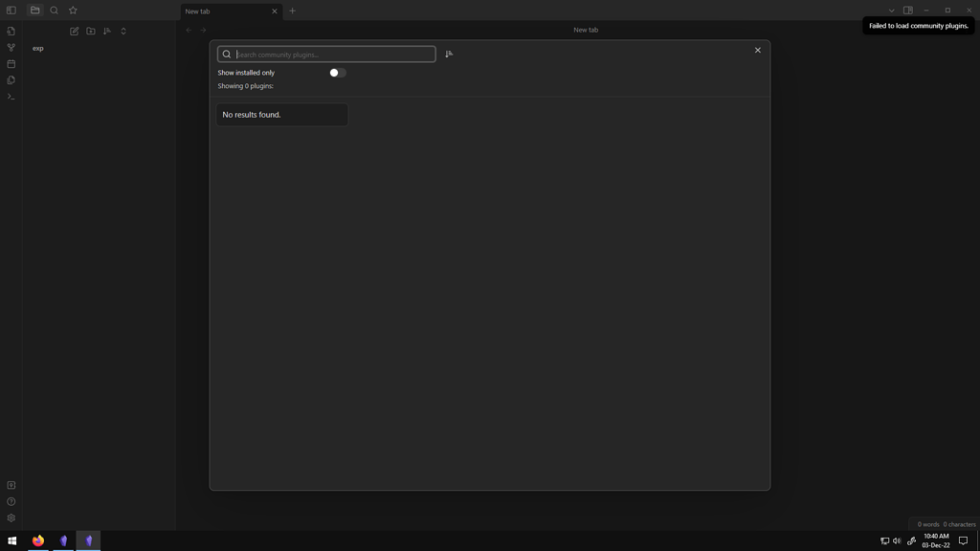Open Firefox from taskbar
Screen dimensions: 980x551
point(38,541)
